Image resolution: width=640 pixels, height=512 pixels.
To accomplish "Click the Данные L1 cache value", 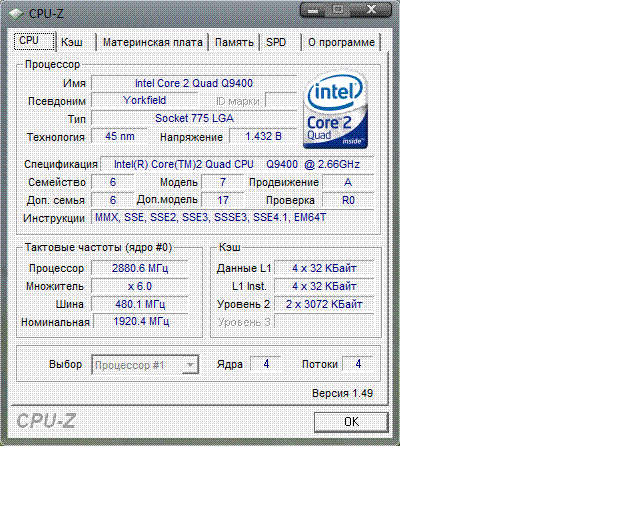I will point(324,268).
